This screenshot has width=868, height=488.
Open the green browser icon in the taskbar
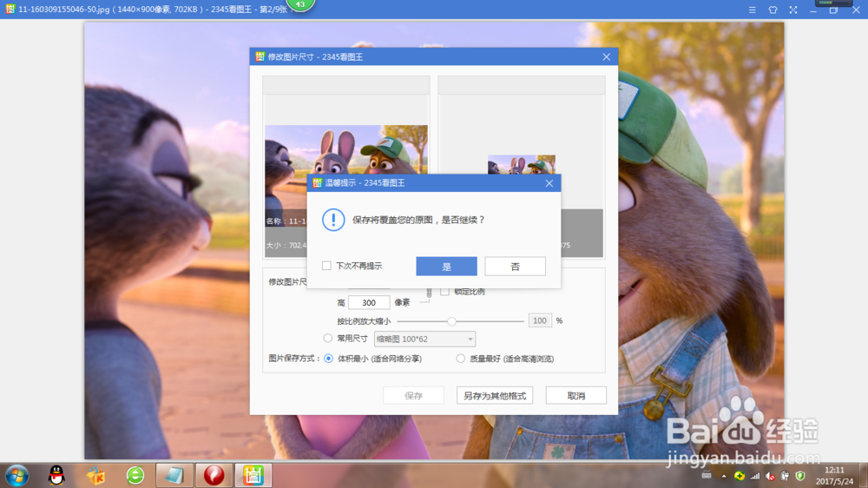[135, 475]
